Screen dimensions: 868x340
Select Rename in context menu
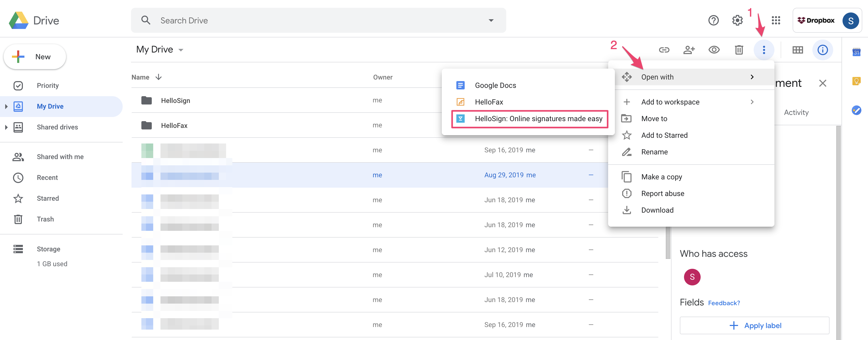(691, 152)
